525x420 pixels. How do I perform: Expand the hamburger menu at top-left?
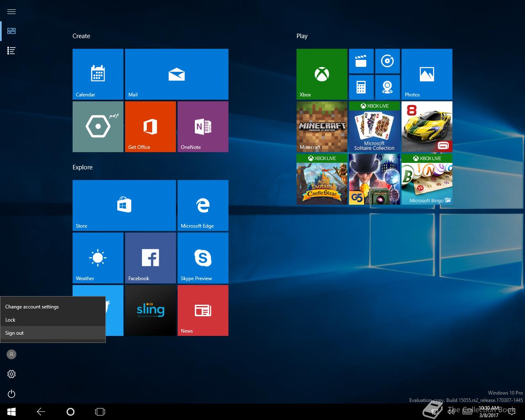11,11
